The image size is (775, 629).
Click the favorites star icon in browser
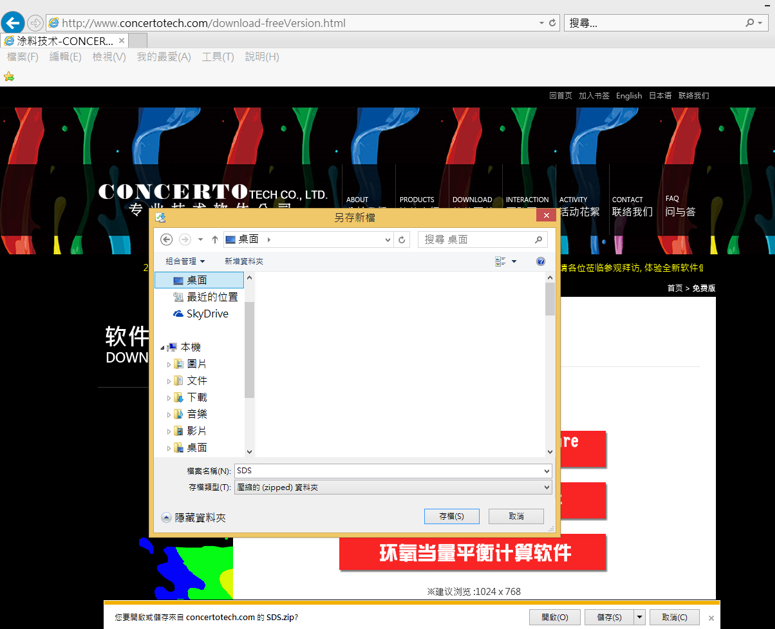tap(9, 76)
